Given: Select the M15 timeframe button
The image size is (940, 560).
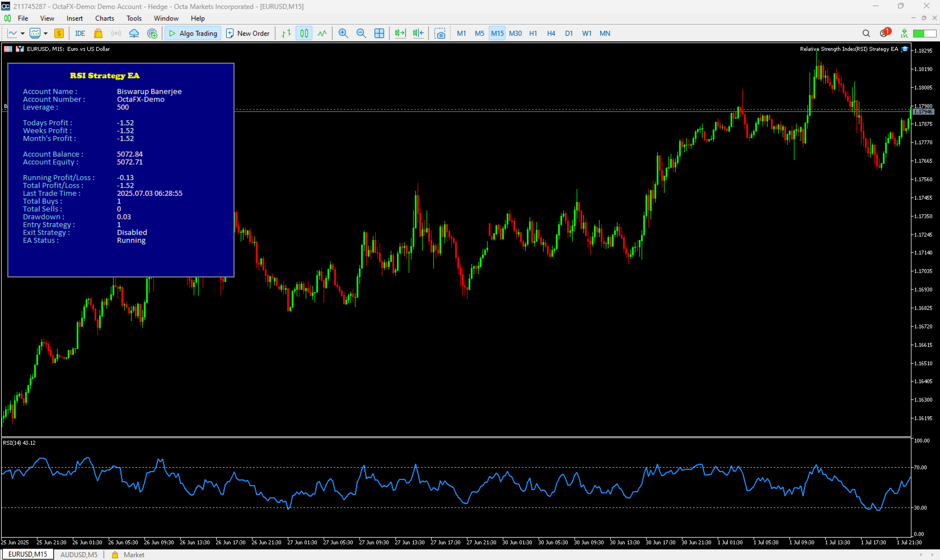Looking at the screenshot, I should click(497, 34).
